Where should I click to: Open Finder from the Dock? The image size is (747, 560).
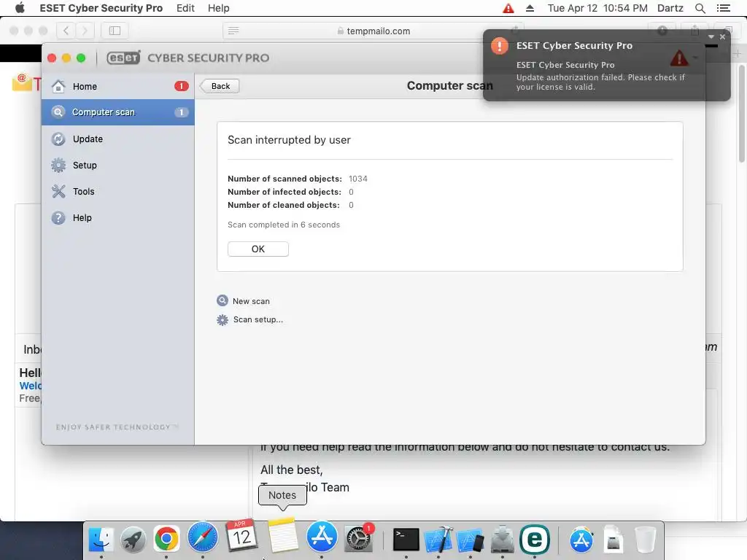click(x=101, y=539)
